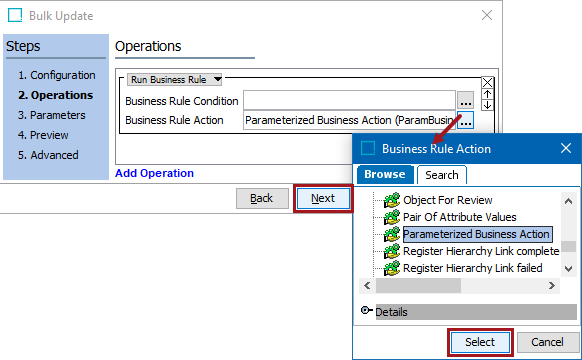Select Object For Review in the tree
Image resolution: width=582 pixels, height=360 pixels.
click(x=448, y=200)
